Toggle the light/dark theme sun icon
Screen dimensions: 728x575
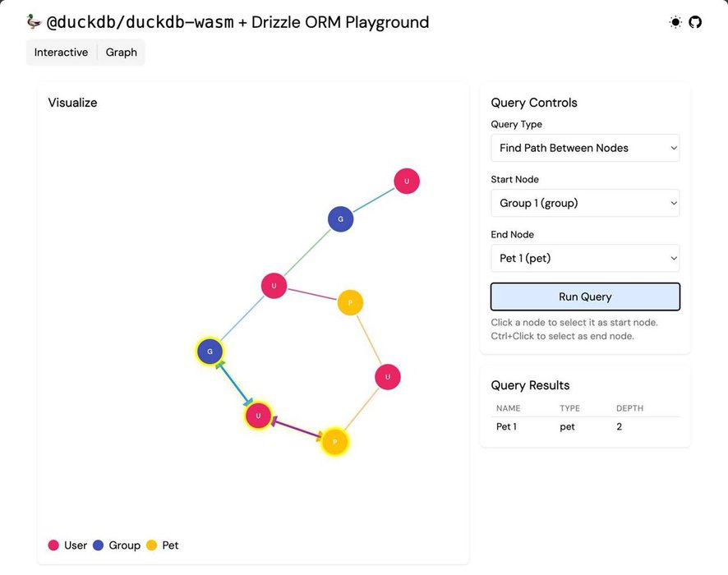point(675,22)
